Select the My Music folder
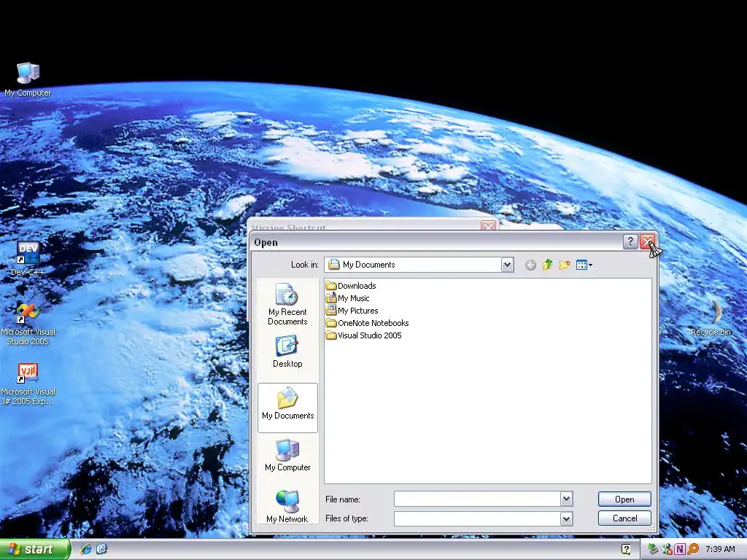The height and width of the screenshot is (560, 747). click(348, 298)
